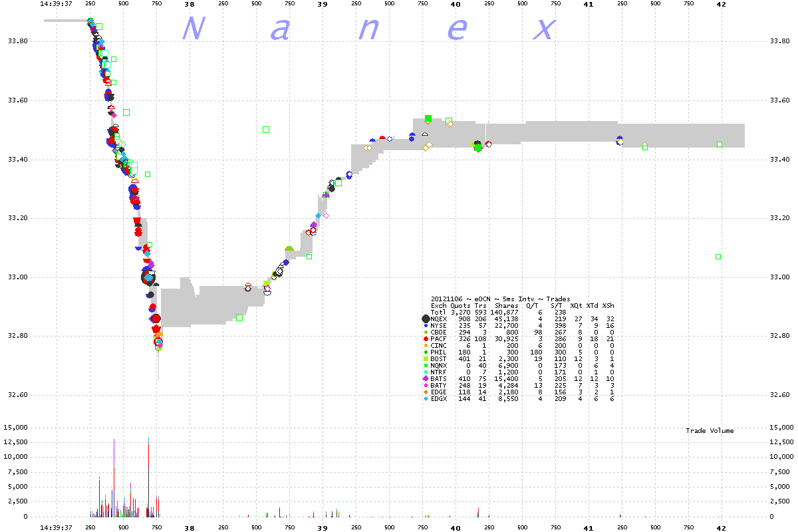Viewport: 798px width, 532px height.
Task: Click the 'NTRF' exchange label
Action: 439,372
